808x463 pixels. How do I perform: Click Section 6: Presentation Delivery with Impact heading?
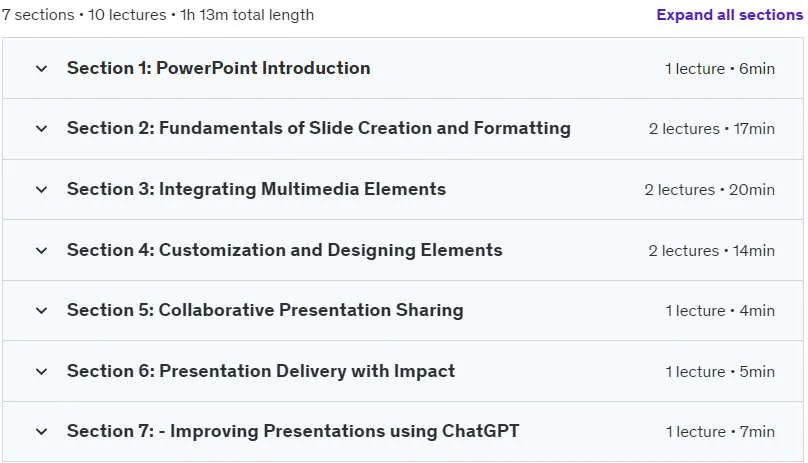[261, 371]
